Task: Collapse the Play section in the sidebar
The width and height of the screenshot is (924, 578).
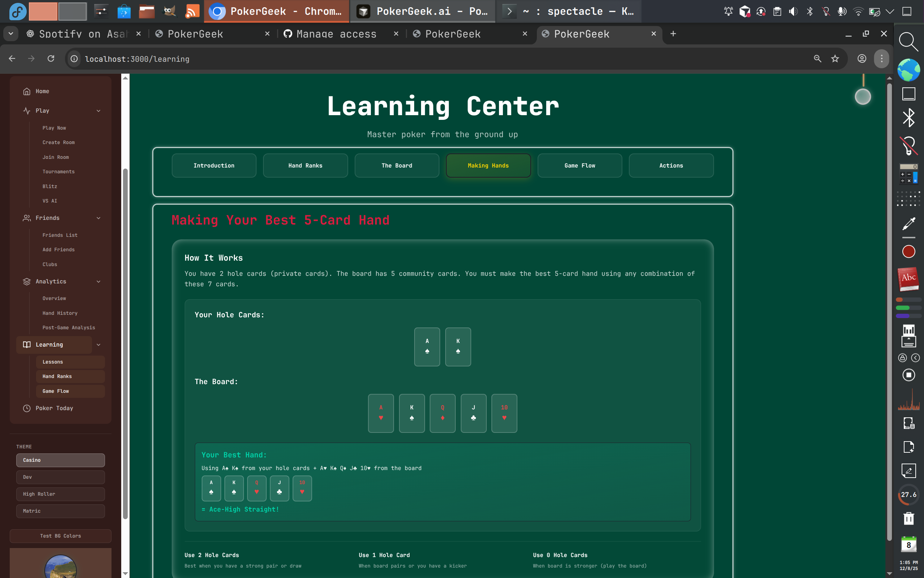Action: (x=99, y=111)
